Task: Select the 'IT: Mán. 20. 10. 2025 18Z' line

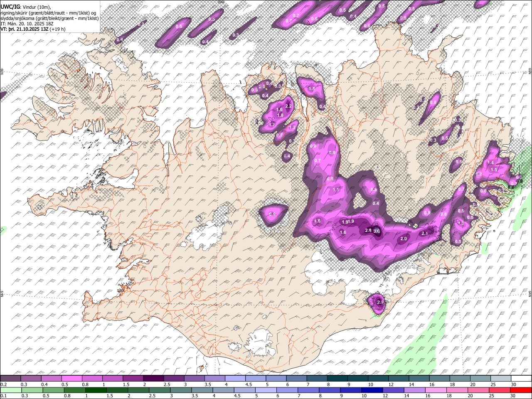Action: pos(27,24)
